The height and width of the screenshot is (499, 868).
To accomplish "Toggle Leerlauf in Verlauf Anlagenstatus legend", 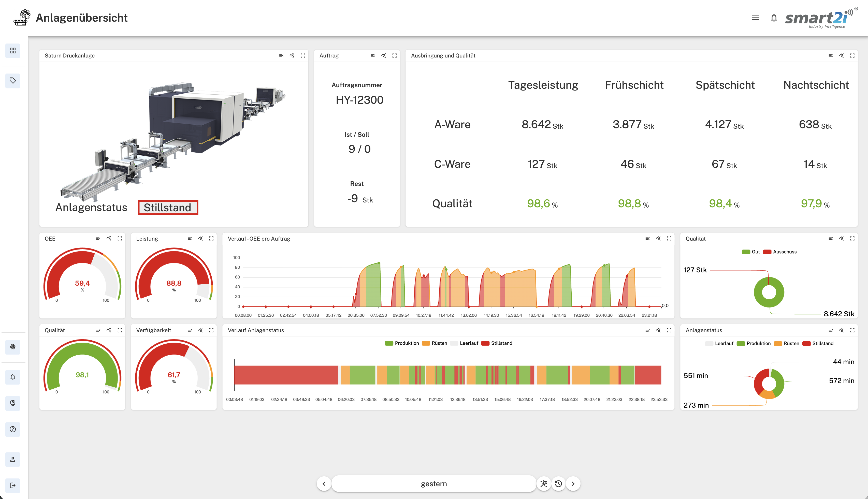I will [x=464, y=343].
